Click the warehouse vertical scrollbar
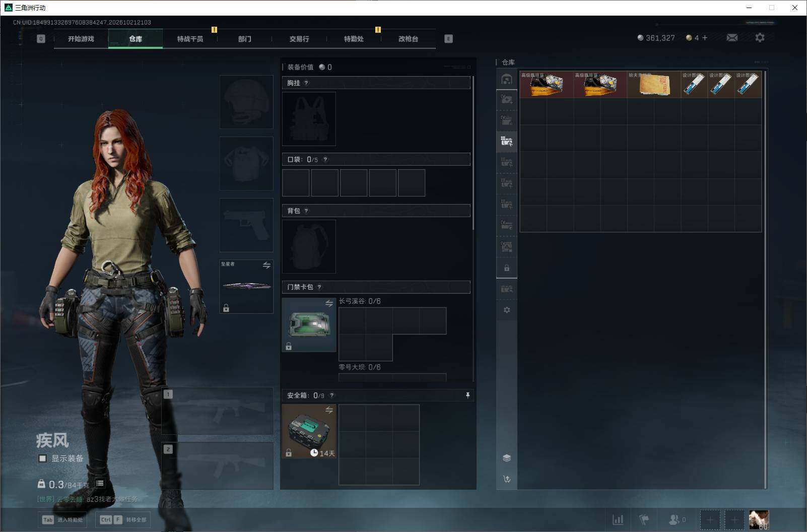Screen dimensions: 807x532 pyautogui.click(x=765, y=280)
